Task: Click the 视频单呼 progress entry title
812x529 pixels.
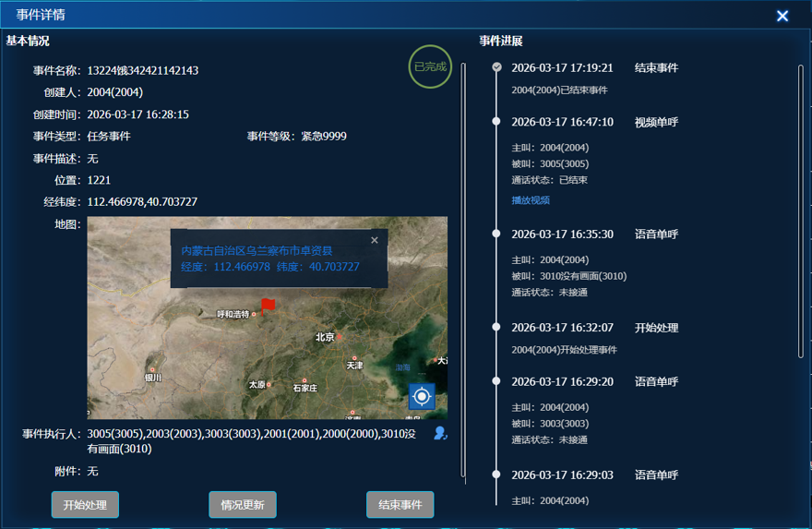Action: [657, 122]
